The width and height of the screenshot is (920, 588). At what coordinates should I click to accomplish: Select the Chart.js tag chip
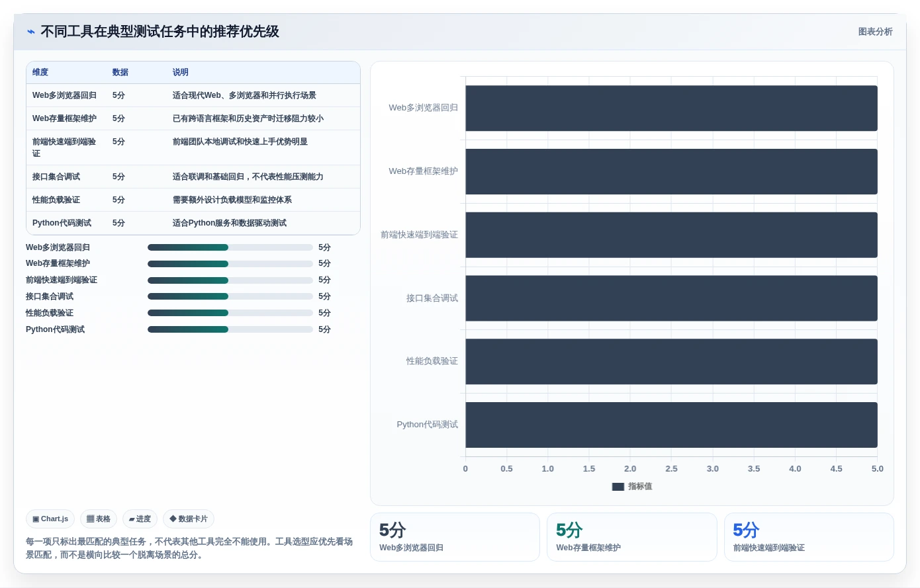coord(50,519)
